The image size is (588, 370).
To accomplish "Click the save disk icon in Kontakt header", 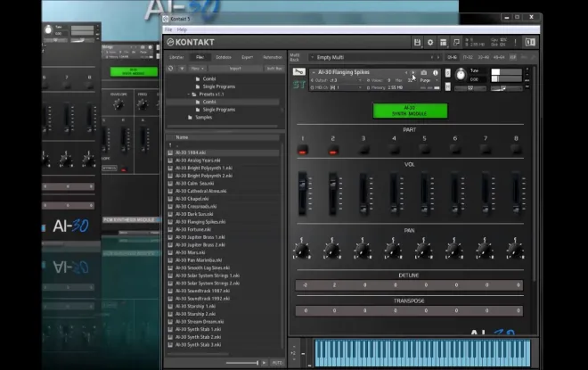I will [417, 42].
